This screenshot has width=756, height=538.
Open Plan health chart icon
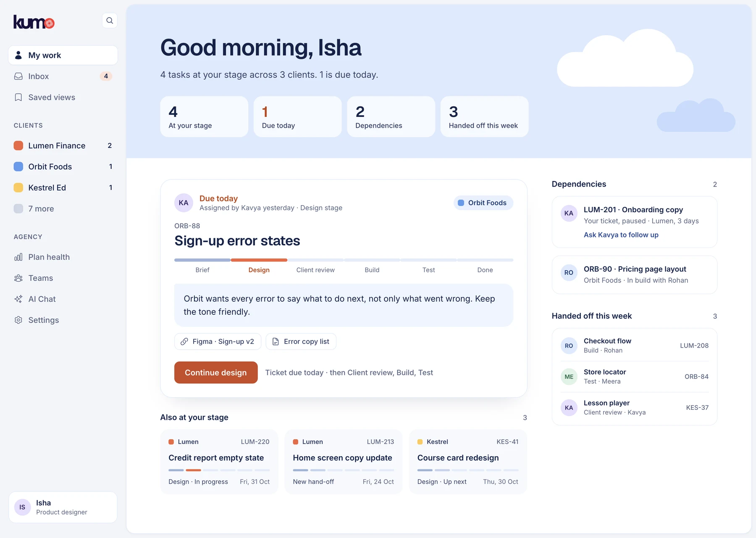18,257
